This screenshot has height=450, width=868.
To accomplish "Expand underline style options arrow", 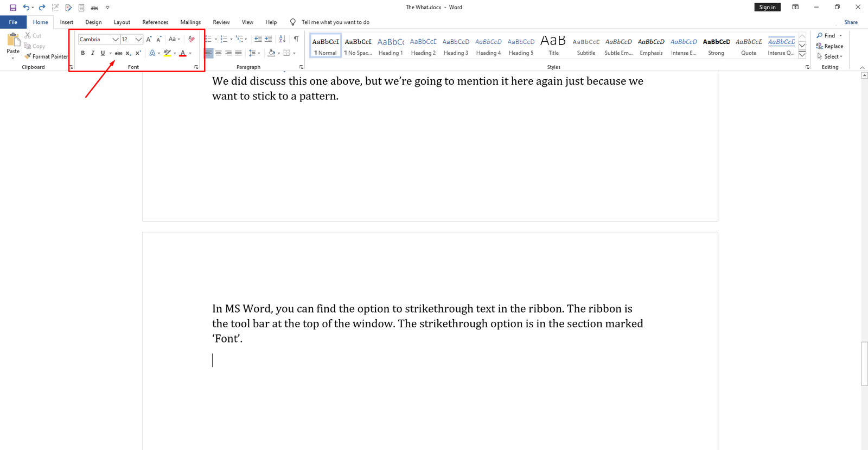I will [x=110, y=53].
